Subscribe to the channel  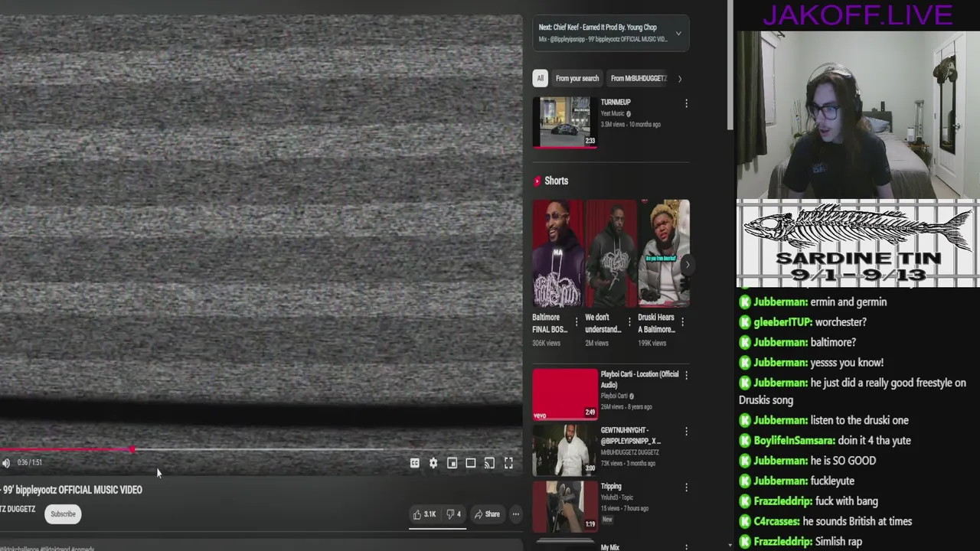point(64,514)
